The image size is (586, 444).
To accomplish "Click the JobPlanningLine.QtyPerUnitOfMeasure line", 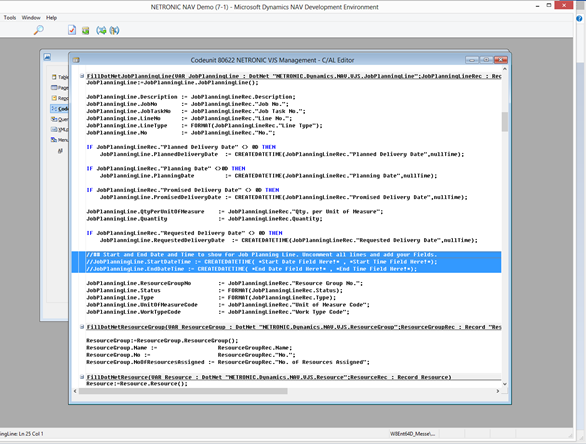I will (235, 211).
